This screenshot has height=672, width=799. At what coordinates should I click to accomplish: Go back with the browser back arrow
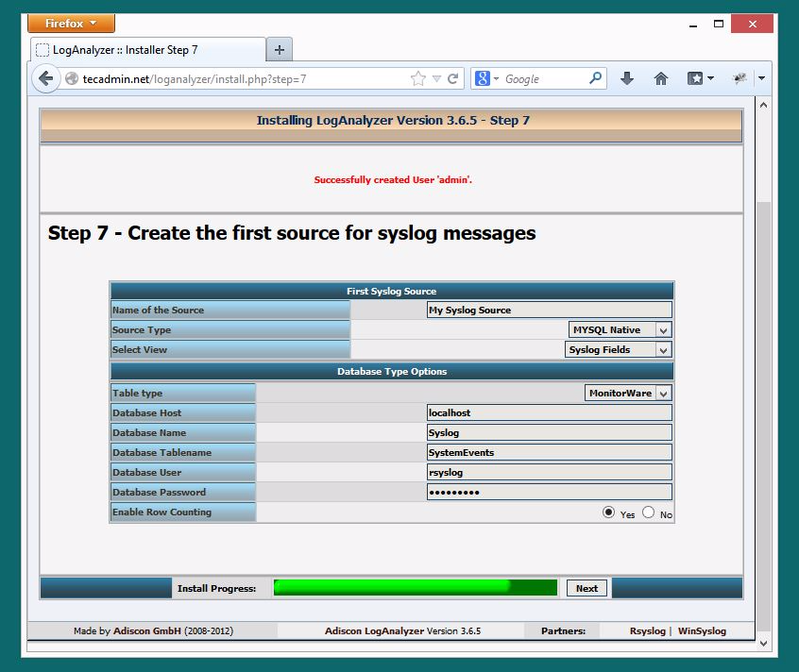coord(46,78)
